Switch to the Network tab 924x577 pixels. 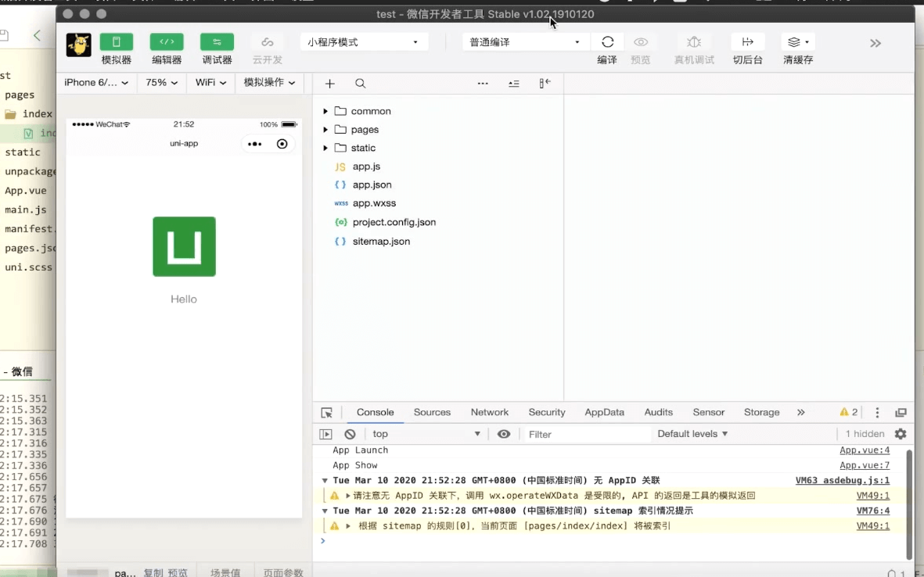pos(490,412)
